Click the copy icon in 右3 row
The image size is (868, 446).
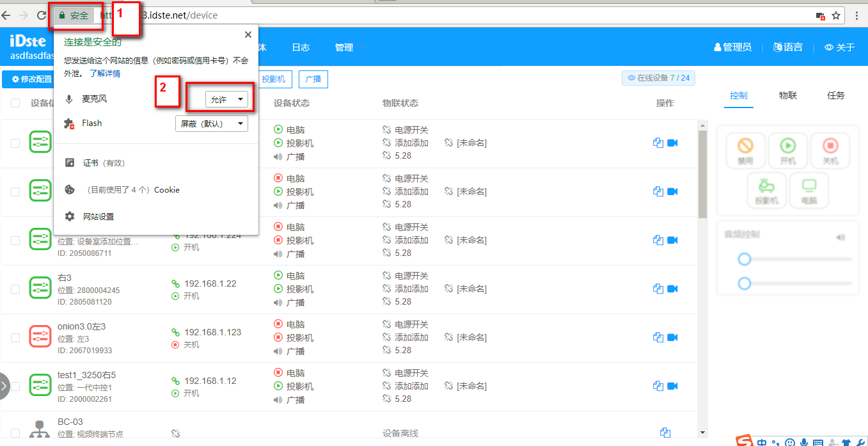click(658, 289)
